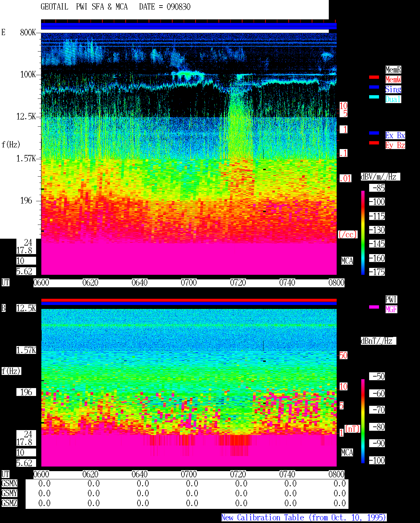This screenshot has width=420, height=523.
Task: Click the blue swatch beside Sing
Action: point(374,87)
